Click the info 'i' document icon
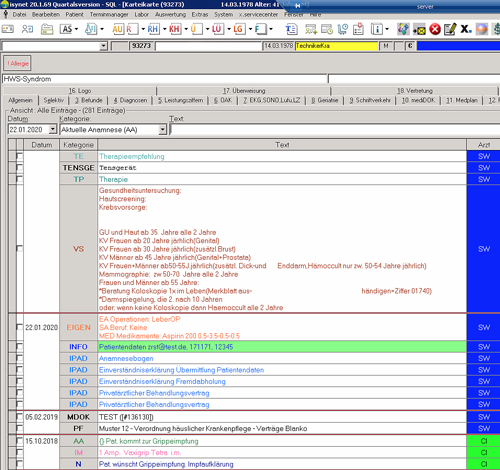 coord(377,29)
